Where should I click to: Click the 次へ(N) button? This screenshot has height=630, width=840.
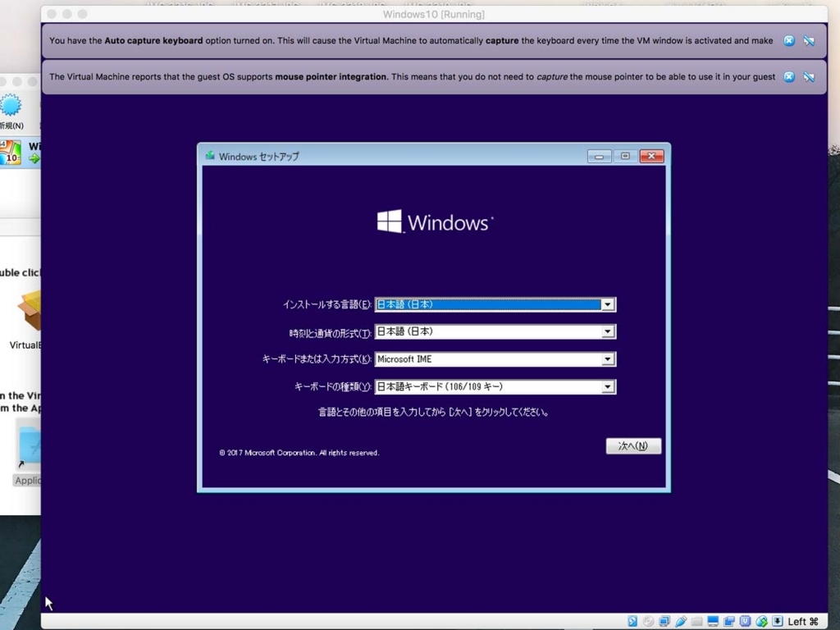click(633, 445)
